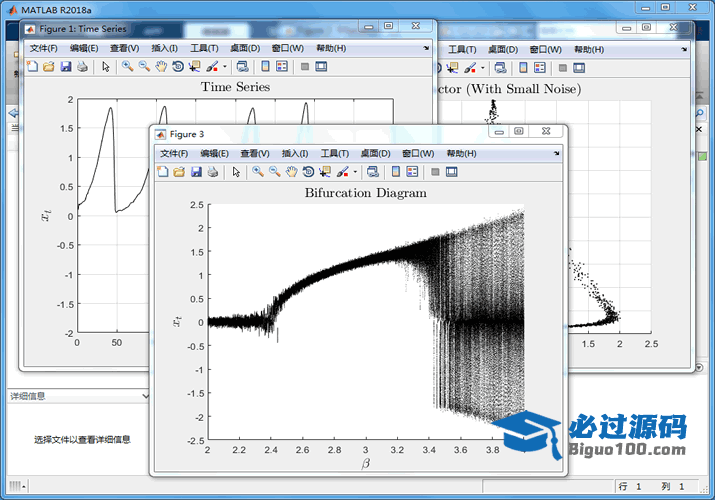The width and height of the screenshot is (715, 500).
Task: Click the Data Cursor tool in Figure 3
Action: point(324,172)
